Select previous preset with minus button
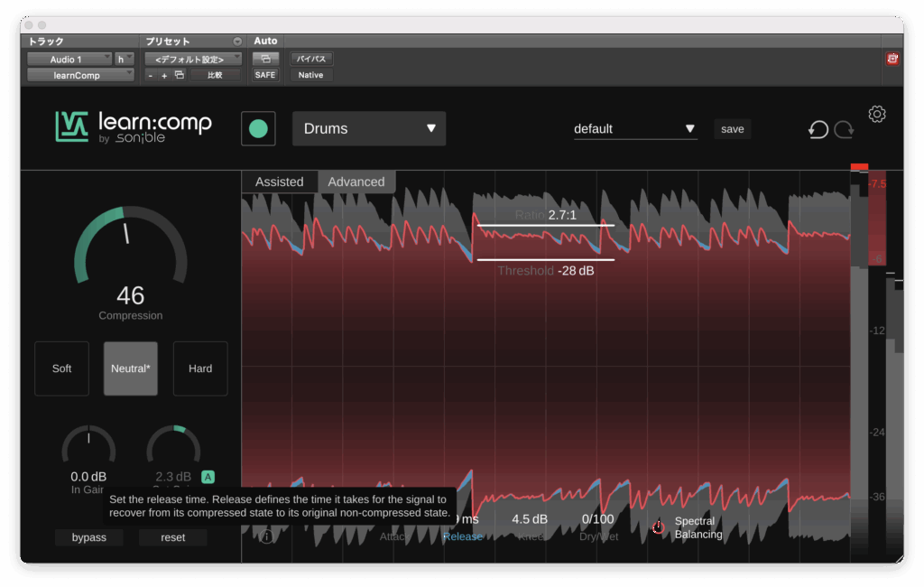Image resolution: width=924 pixels, height=587 pixels. (151, 76)
